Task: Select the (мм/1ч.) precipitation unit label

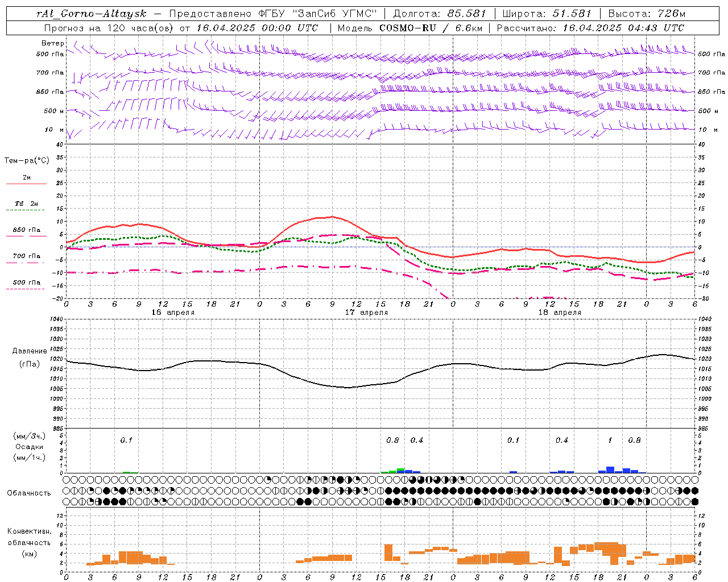Action: [29, 458]
